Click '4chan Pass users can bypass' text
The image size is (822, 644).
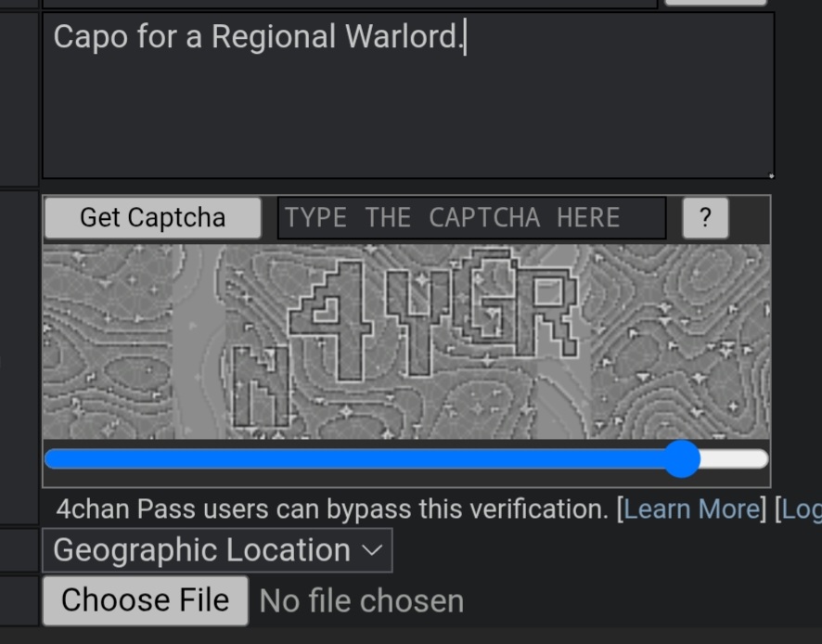coord(233,509)
